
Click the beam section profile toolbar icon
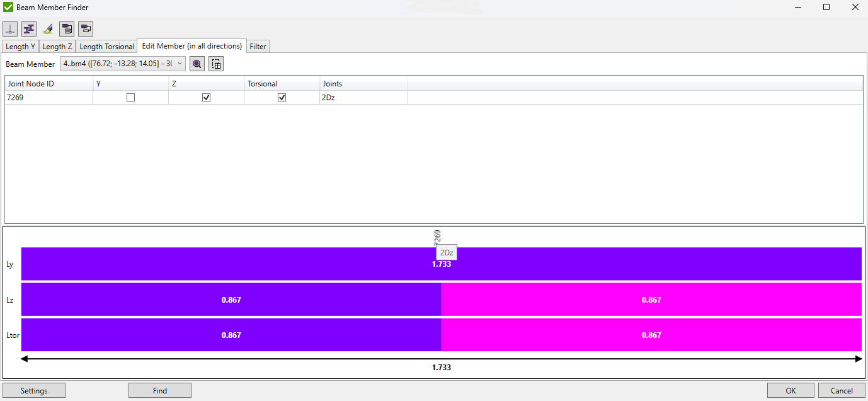tap(29, 29)
